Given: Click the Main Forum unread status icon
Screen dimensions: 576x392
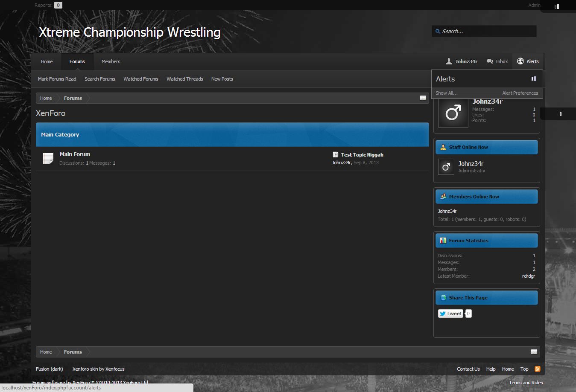Looking at the screenshot, I should coord(48,159).
